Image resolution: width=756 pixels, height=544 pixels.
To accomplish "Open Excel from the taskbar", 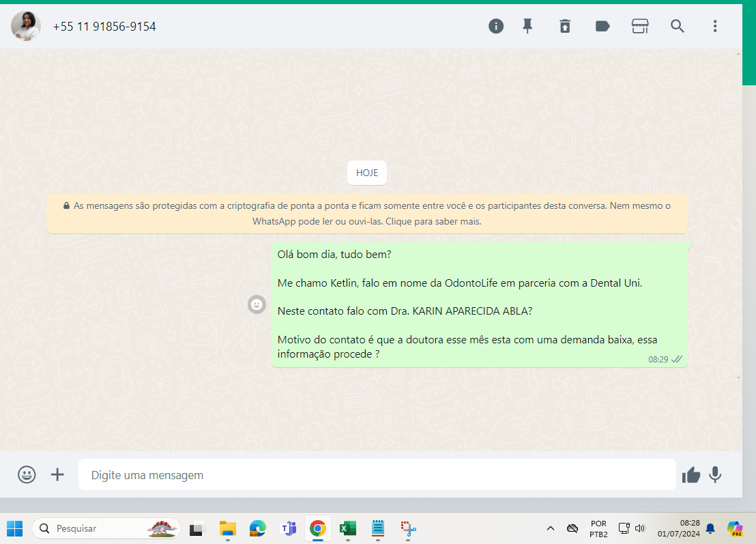I will pyautogui.click(x=348, y=528).
